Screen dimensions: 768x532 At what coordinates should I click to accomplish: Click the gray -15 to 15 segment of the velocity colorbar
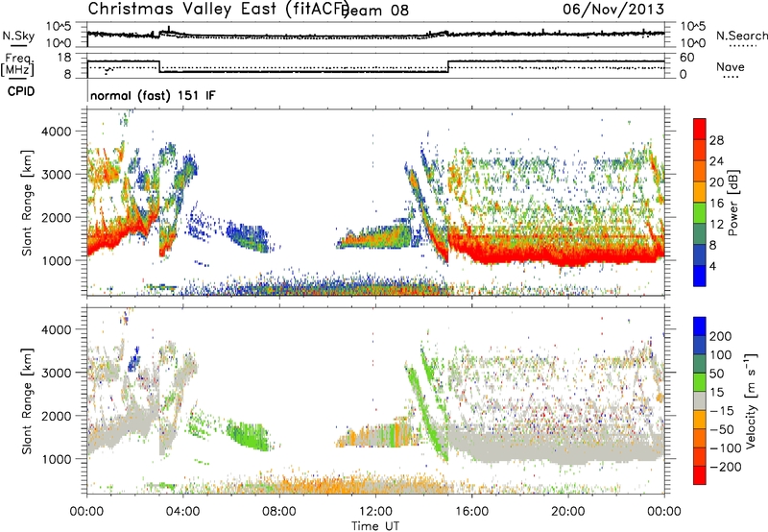700,400
